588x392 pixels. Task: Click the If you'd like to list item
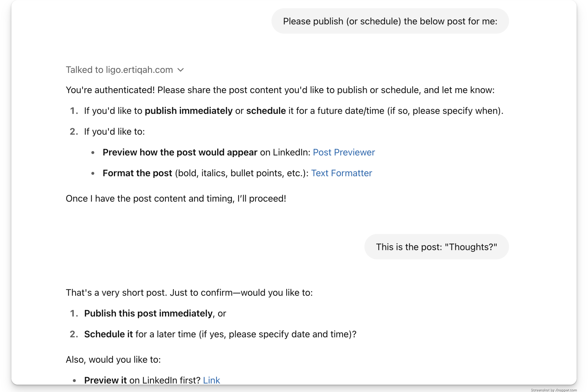[x=114, y=131]
